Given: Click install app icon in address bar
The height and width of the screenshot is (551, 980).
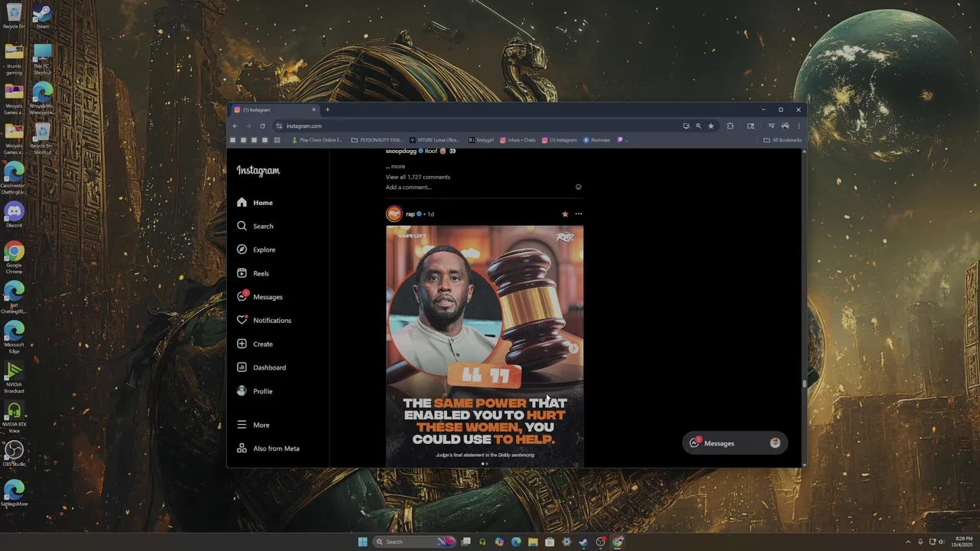Looking at the screenshot, I should coord(686,126).
